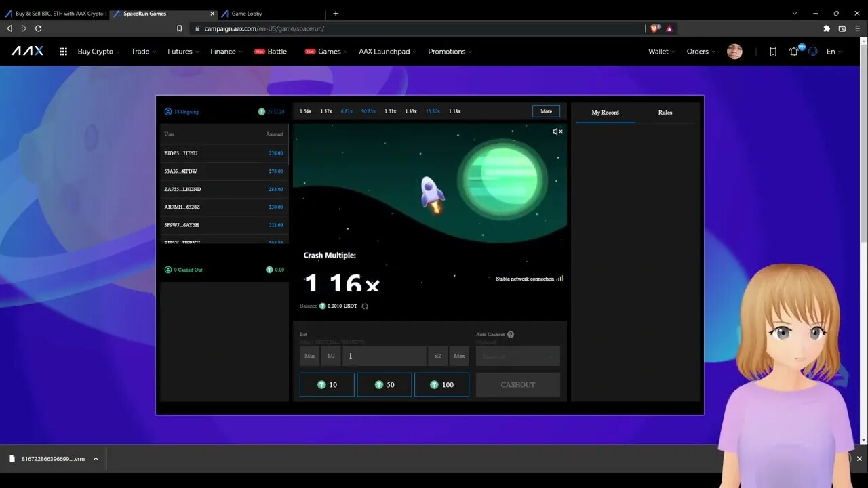This screenshot has width=868, height=488.
Task: Open the notifications bell icon
Action: 793,52
